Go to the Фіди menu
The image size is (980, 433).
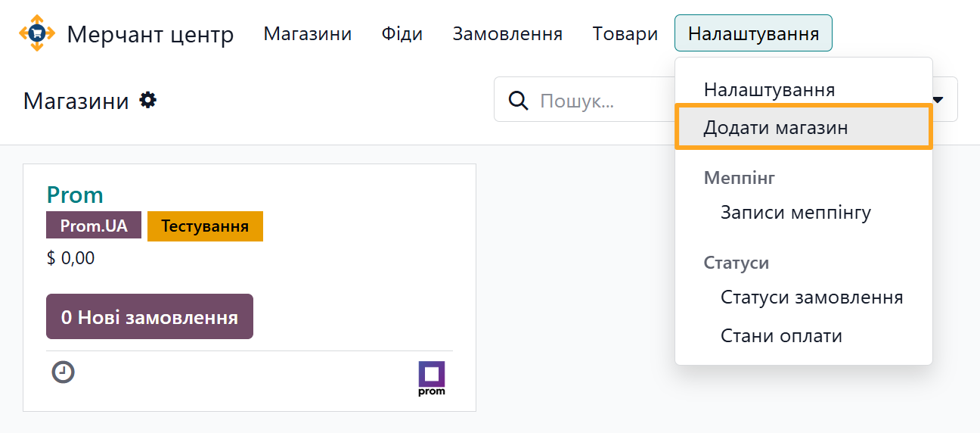tap(402, 34)
